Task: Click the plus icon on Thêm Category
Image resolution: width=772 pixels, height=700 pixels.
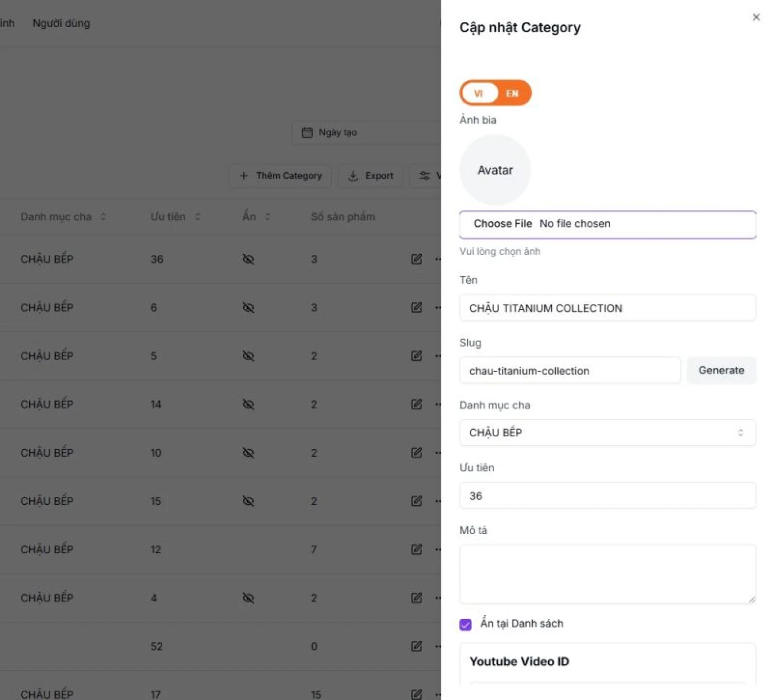Action: pos(244,175)
